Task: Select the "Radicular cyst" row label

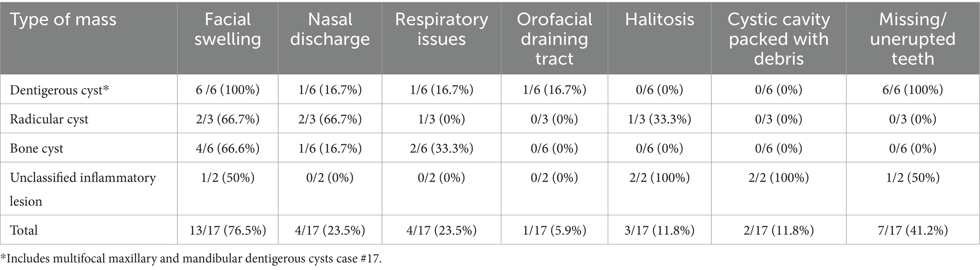Action: click(x=49, y=119)
